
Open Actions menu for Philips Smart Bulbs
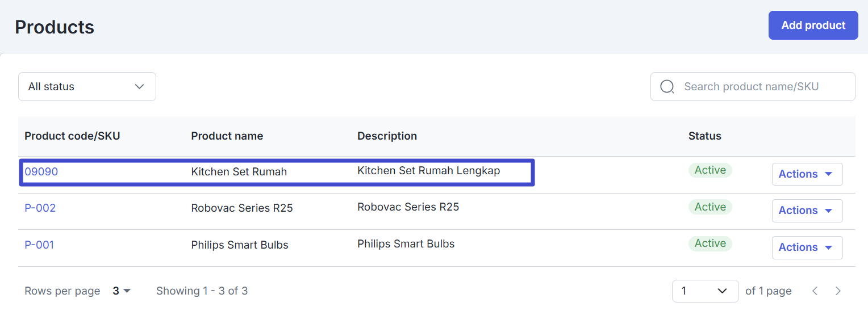pos(807,247)
